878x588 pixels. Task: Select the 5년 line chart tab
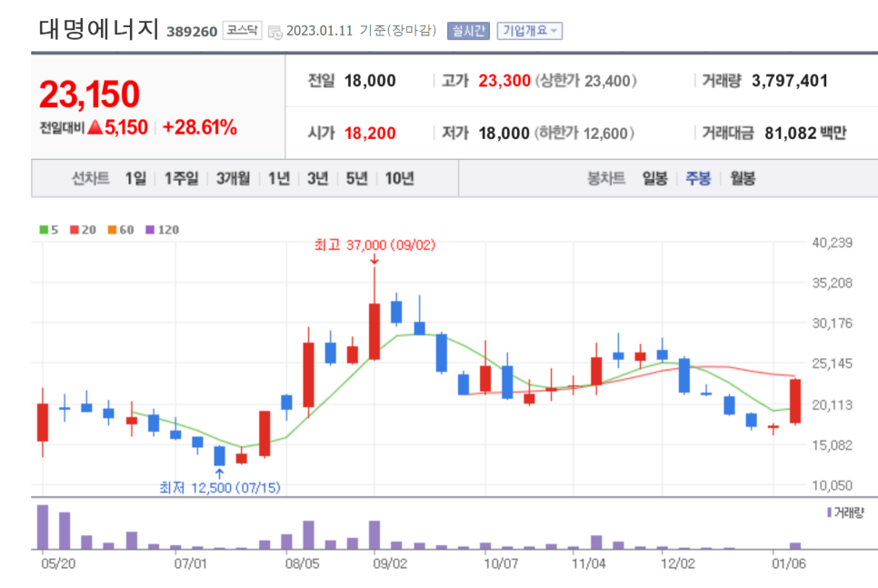pos(356,179)
